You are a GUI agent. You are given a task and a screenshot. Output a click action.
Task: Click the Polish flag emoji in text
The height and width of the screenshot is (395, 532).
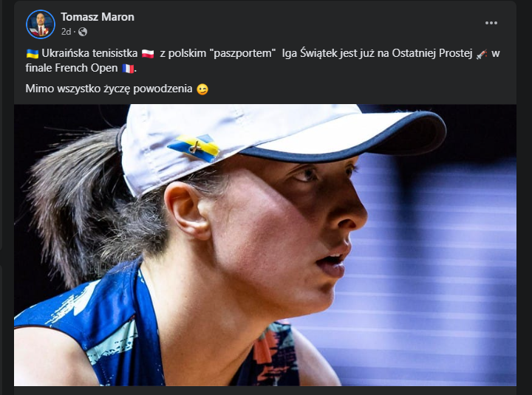[148, 54]
